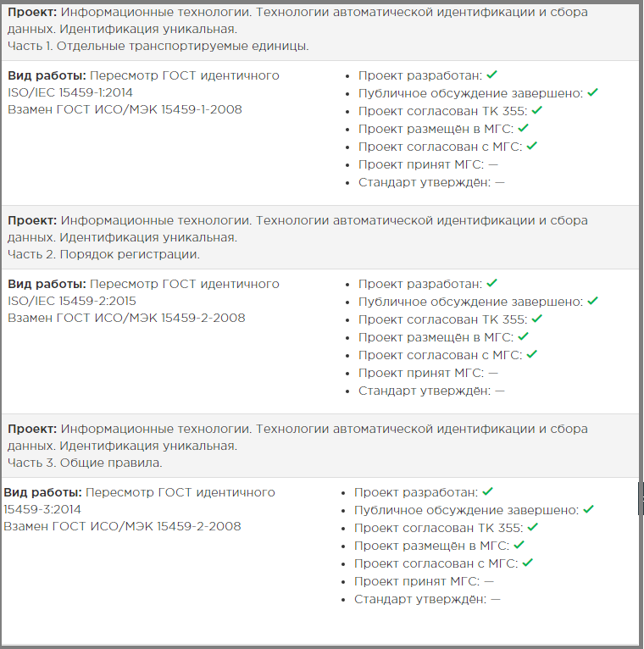Click Часть 2 'Проект согласован с МГС' checkmark

(x=532, y=355)
